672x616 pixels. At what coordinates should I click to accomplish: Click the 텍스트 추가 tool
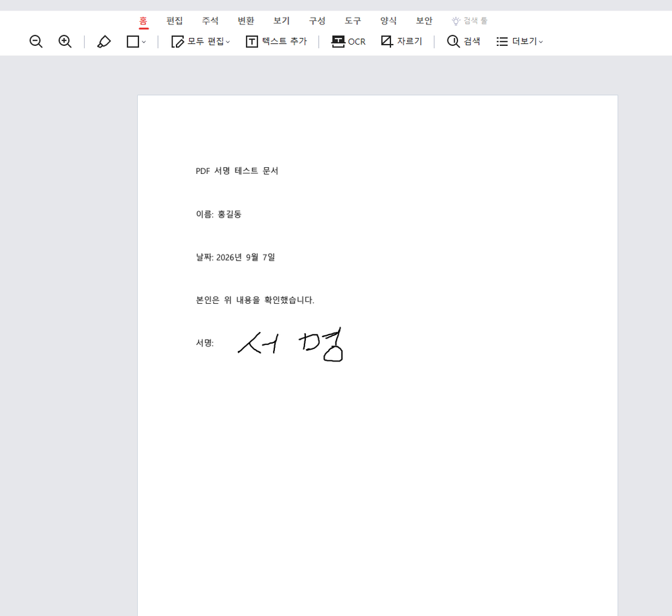(276, 41)
